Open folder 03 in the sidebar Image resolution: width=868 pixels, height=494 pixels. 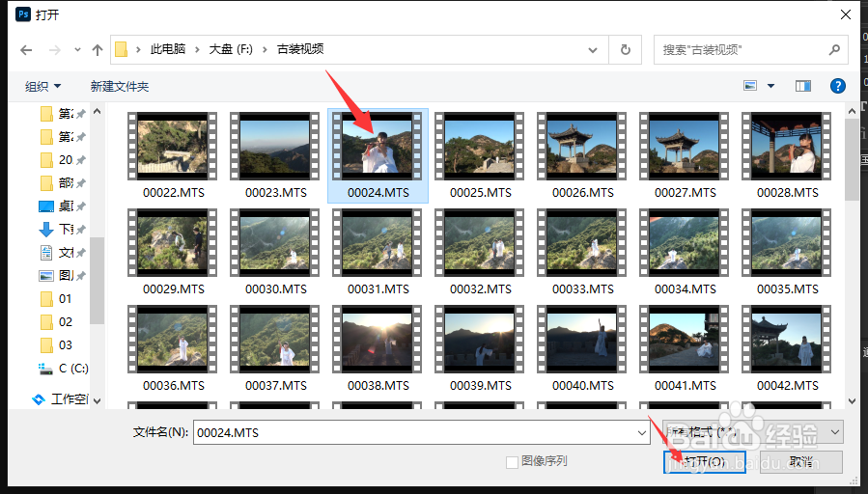56,345
